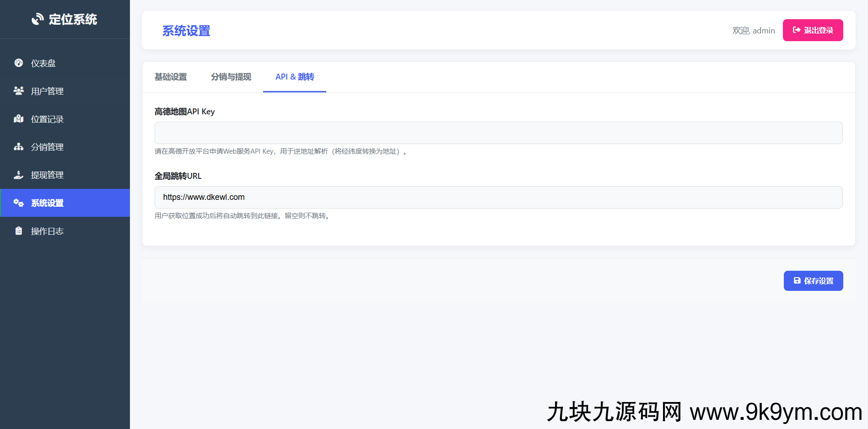Switch to the 分销与提现 tab
Viewport: 868px width, 429px height.
coord(231,77)
